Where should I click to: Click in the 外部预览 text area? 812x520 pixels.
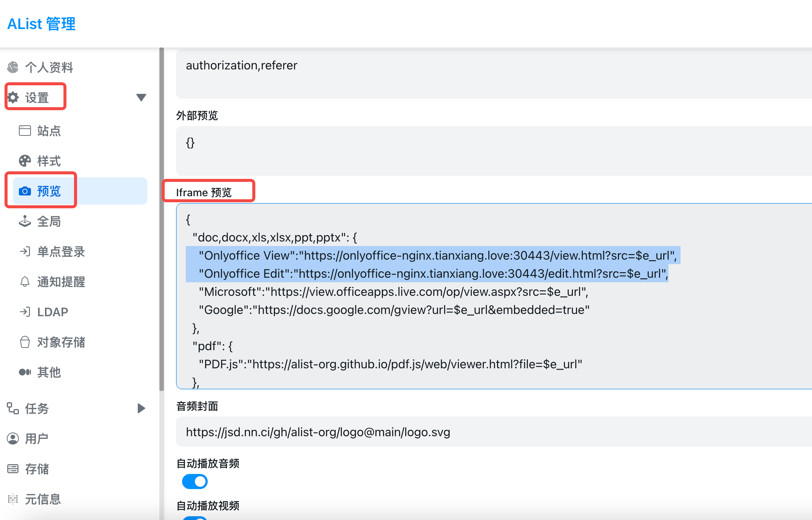(x=491, y=150)
